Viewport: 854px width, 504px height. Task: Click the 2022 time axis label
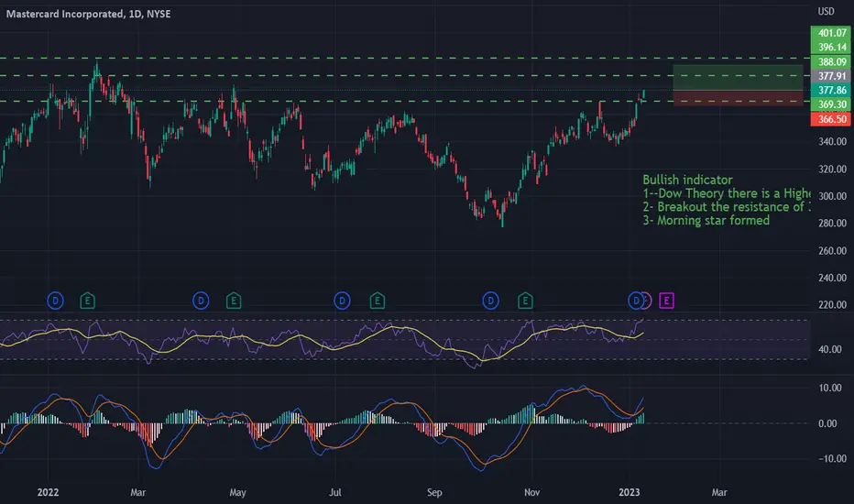pyautogui.click(x=48, y=492)
